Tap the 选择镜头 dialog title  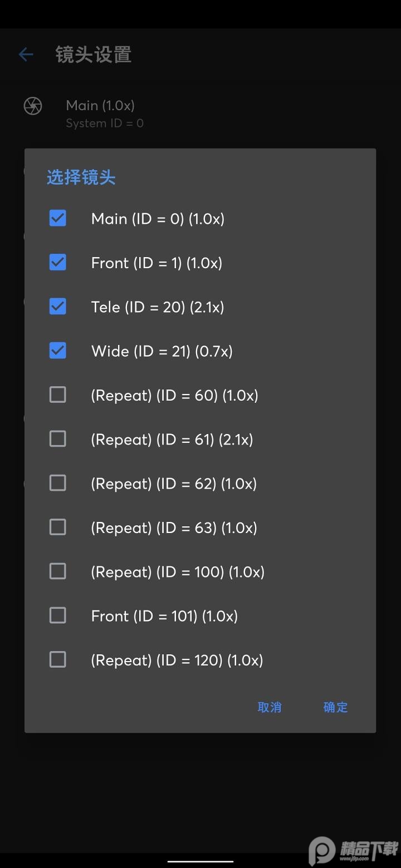pyautogui.click(x=81, y=178)
